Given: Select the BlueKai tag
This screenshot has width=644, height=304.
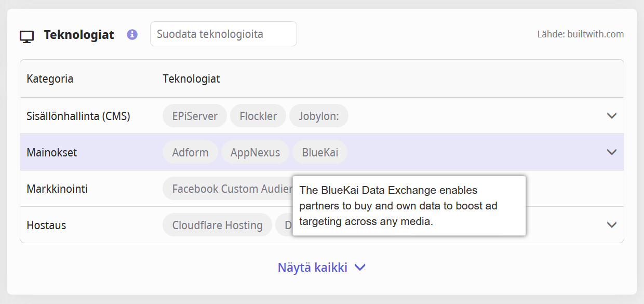Looking at the screenshot, I should point(320,152).
